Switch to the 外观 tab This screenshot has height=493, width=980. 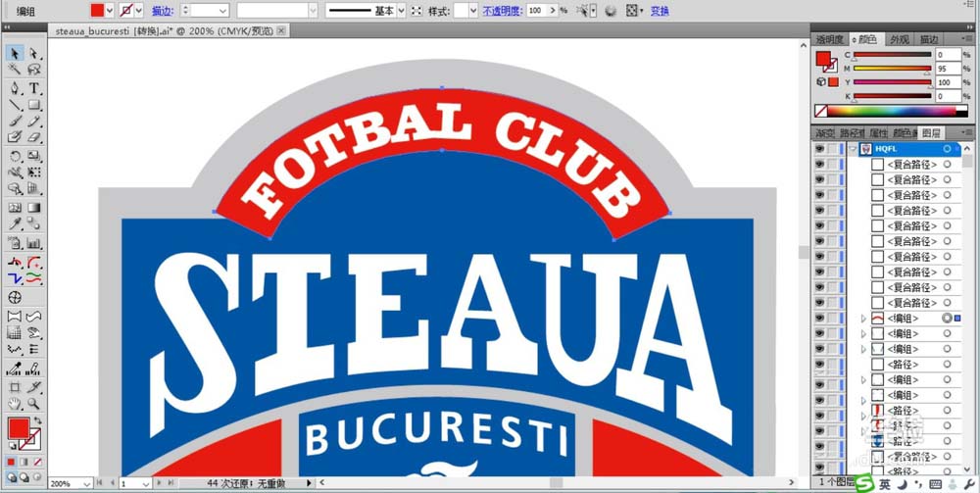[x=900, y=39]
